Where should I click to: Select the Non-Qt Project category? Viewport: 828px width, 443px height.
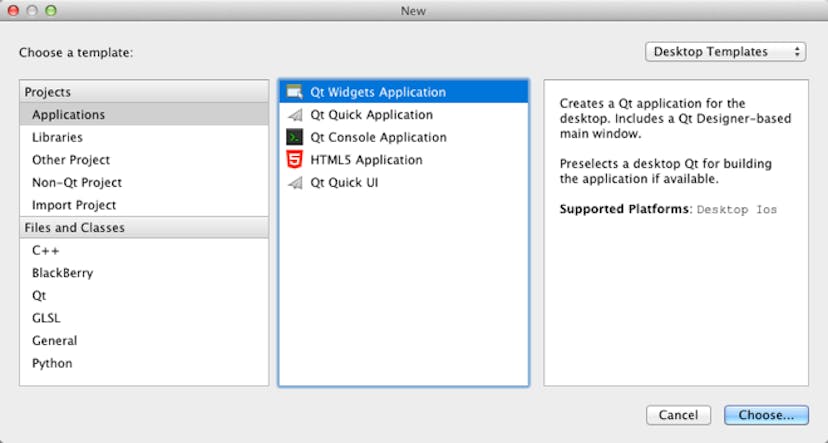click(144, 183)
